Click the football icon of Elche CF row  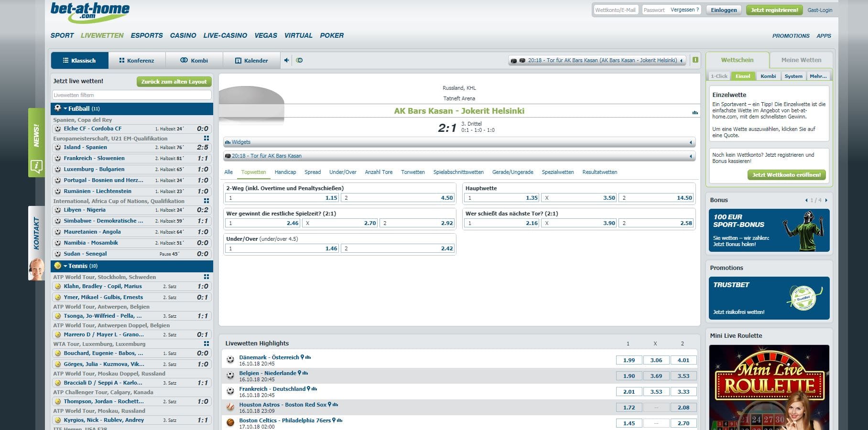click(x=58, y=129)
